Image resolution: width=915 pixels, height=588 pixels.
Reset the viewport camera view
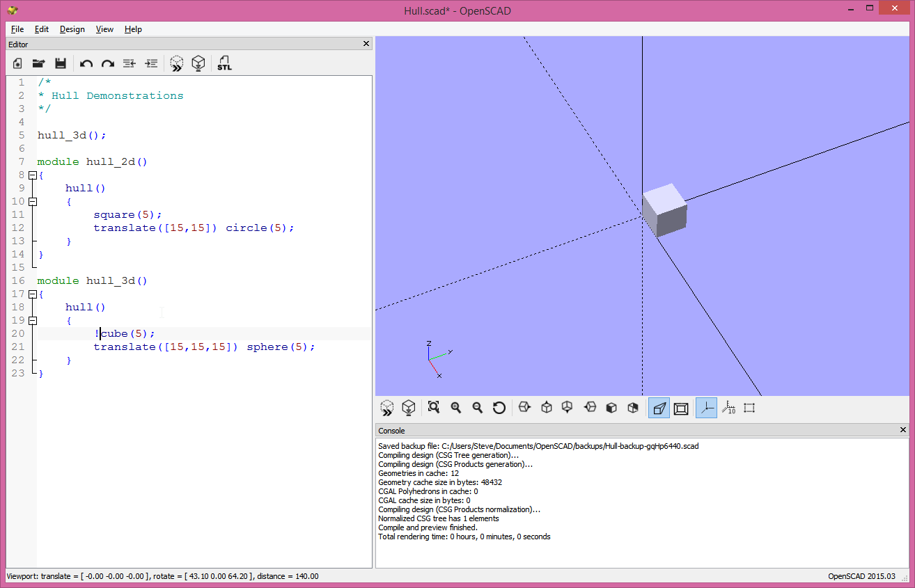click(x=499, y=408)
